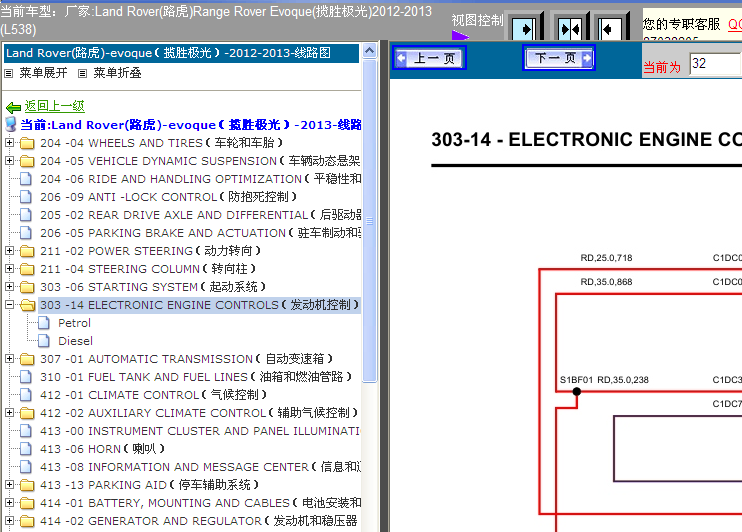Select 204-06 Ride and Handling Optimization entry
Image resolution: width=742 pixels, height=532 pixels.
click(201, 179)
